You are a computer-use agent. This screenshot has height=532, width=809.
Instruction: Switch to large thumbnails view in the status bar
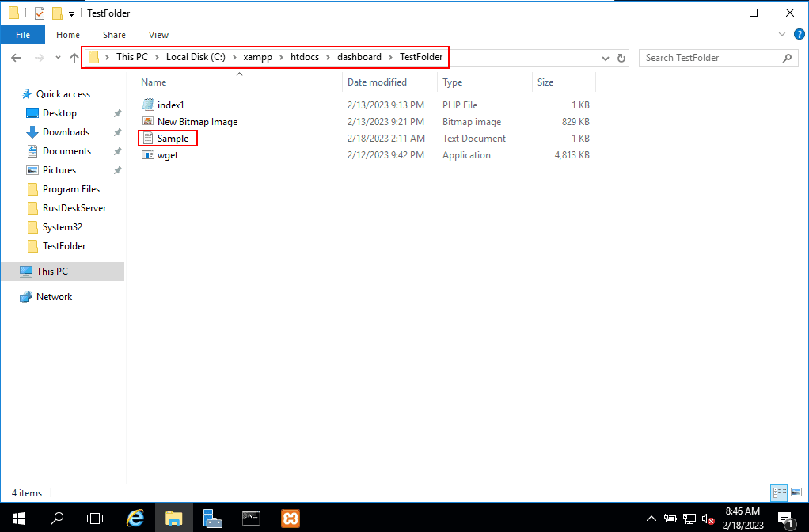(x=796, y=492)
